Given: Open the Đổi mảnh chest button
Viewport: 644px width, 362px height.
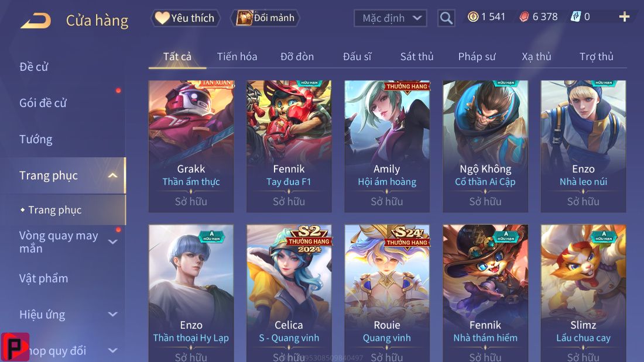Looking at the screenshot, I should [266, 18].
